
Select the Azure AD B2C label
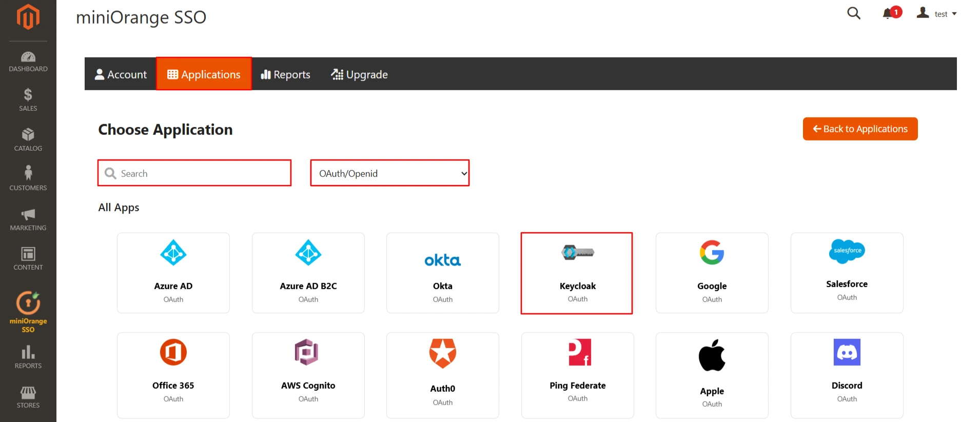[x=308, y=286]
